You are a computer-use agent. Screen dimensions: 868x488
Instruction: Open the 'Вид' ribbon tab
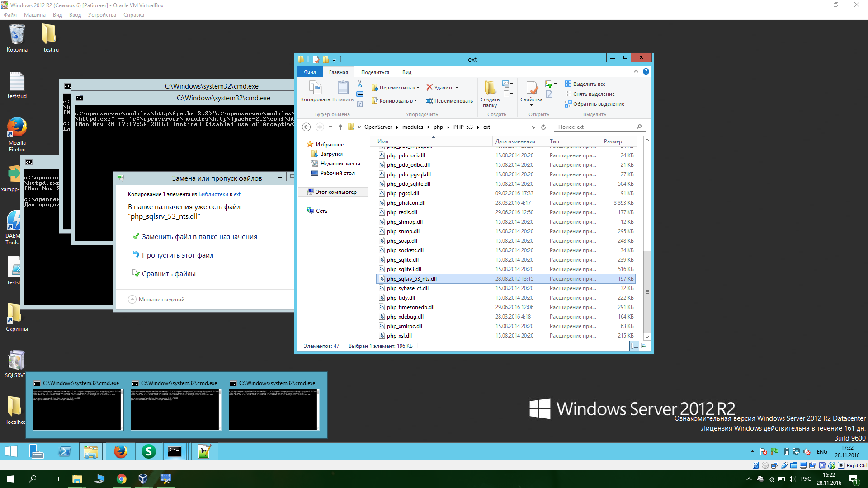[406, 72]
